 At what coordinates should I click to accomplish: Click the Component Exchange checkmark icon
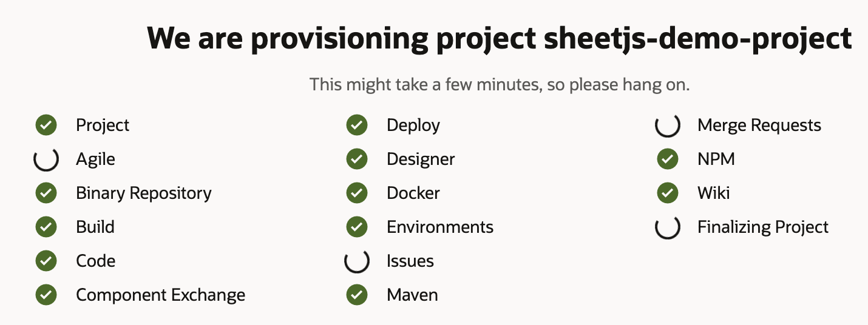pyautogui.click(x=46, y=295)
